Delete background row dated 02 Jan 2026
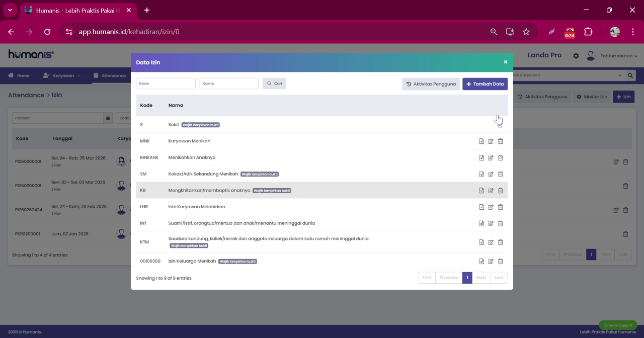Screen dimensions: 644x338 [625, 234]
